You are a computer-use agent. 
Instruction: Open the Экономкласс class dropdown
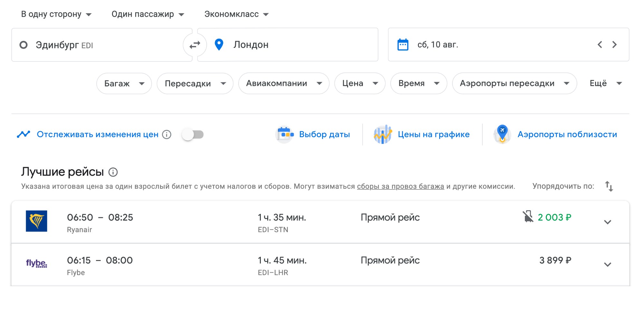click(x=236, y=14)
